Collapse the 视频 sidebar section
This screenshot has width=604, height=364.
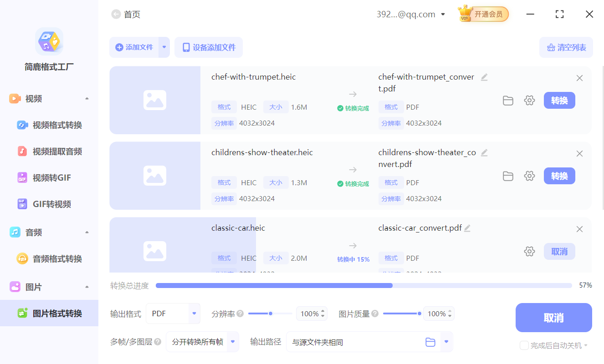(x=87, y=98)
